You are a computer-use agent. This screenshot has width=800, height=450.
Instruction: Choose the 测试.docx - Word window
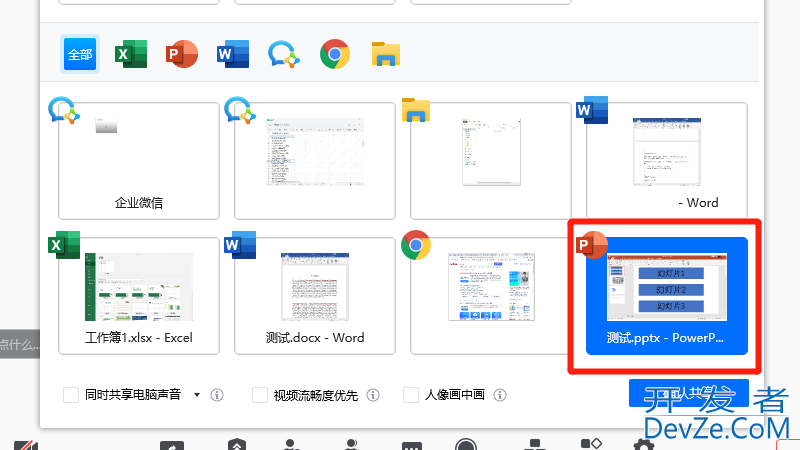pyautogui.click(x=315, y=296)
